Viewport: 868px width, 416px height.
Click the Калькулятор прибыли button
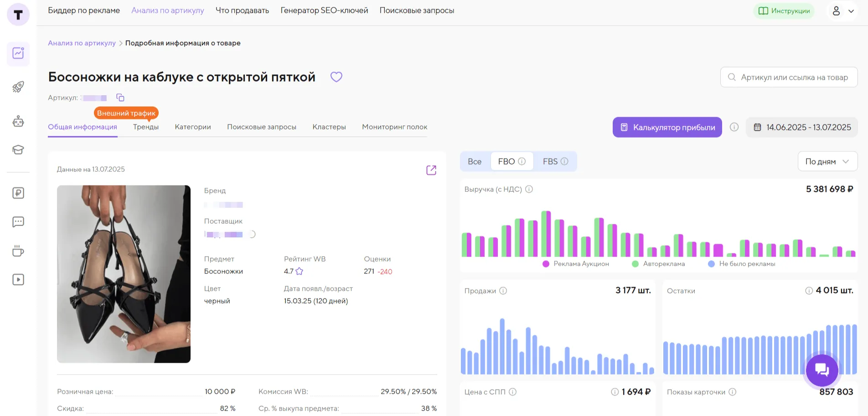click(667, 128)
